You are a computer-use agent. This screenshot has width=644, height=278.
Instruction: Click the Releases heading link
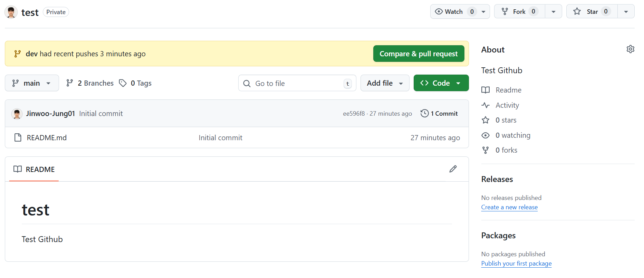pos(497,179)
